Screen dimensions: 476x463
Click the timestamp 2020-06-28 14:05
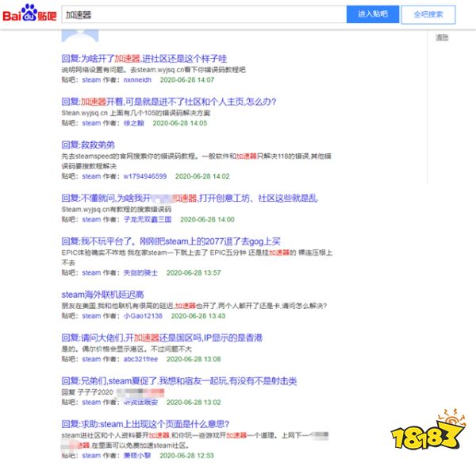click(x=180, y=123)
